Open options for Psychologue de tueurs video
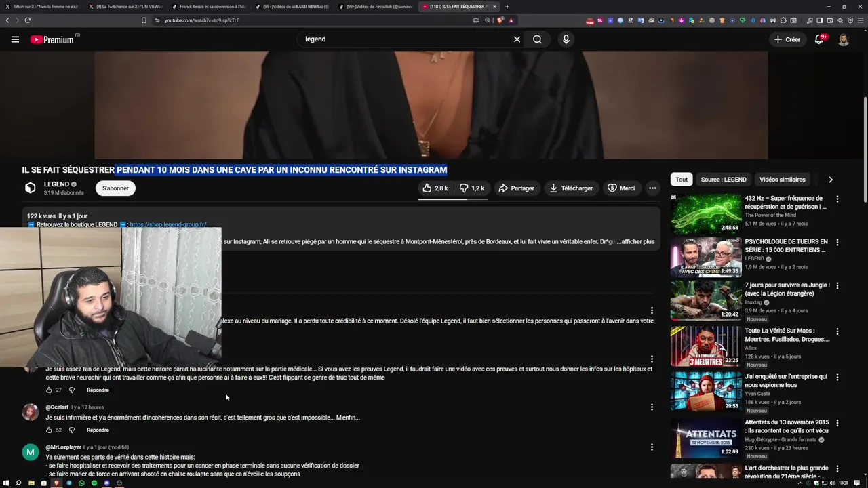 (x=837, y=243)
